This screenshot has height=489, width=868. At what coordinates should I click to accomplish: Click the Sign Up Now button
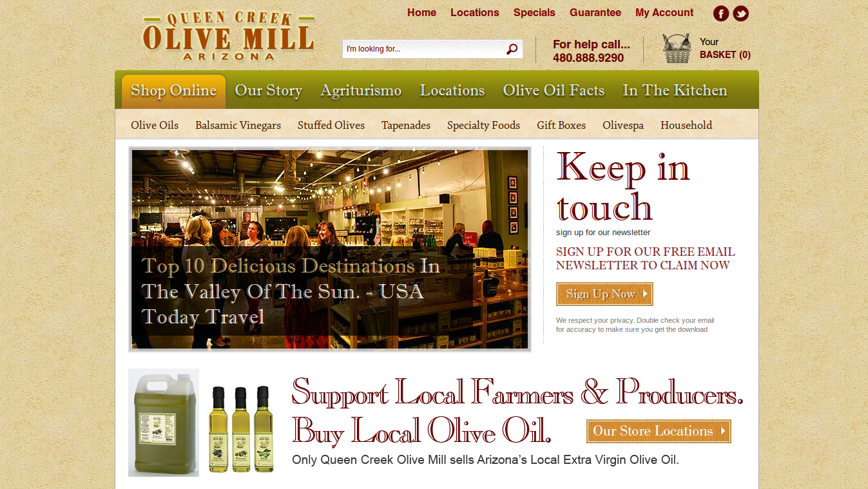click(604, 294)
